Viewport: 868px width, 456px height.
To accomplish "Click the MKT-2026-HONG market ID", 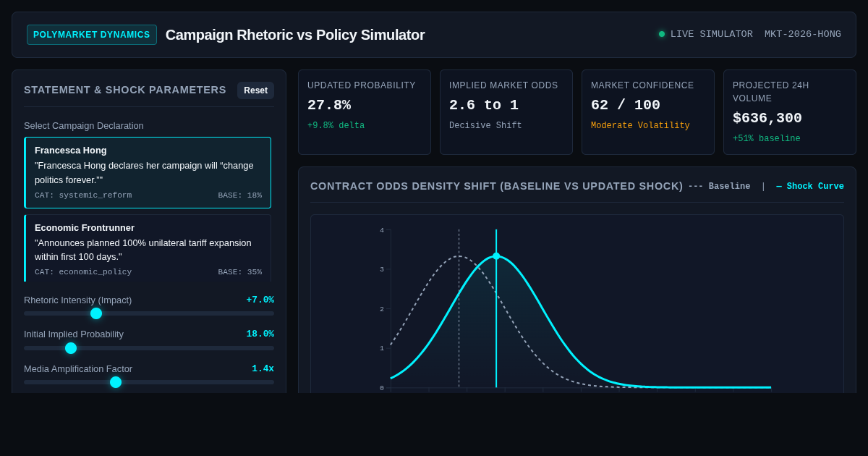I will (803, 34).
